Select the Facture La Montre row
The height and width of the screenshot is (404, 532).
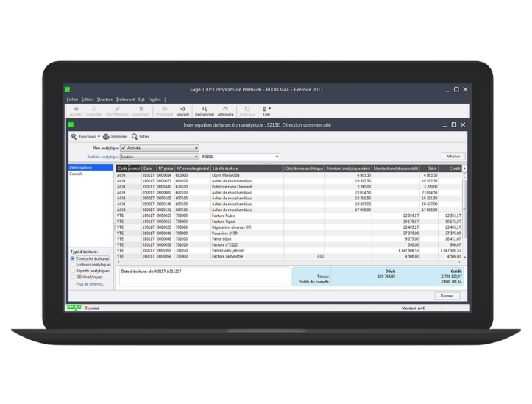pyautogui.click(x=289, y=256)
